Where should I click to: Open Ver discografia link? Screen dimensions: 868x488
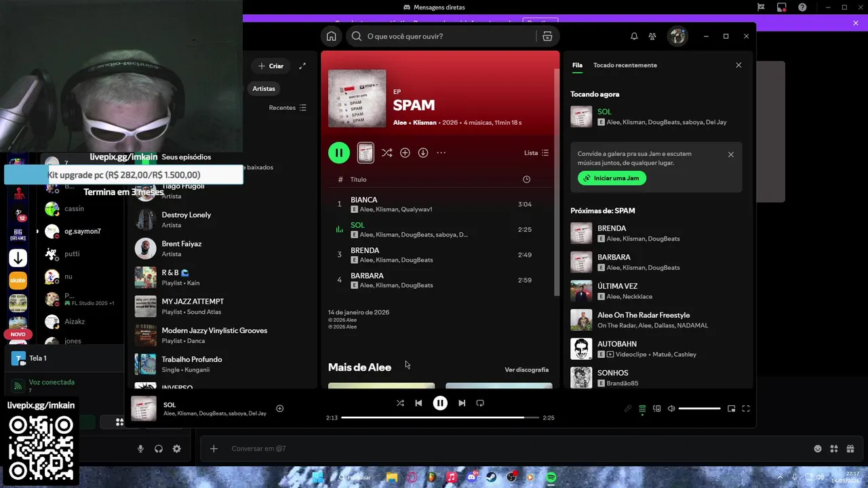tap(527, 370)
